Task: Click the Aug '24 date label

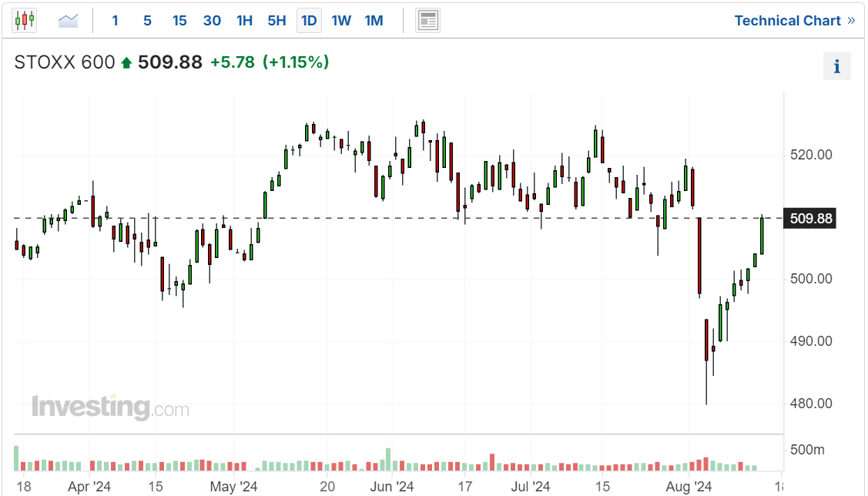Action: pos(689,487)
